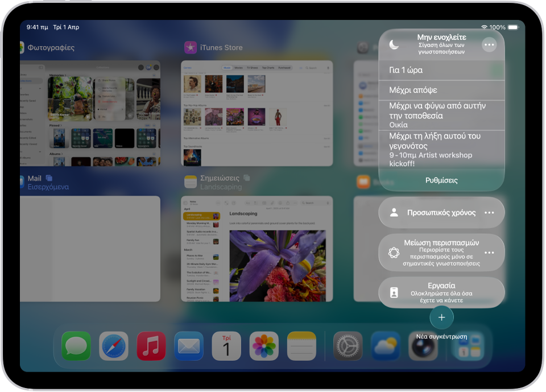This screenshot has width=546, height=392.
Task: Open Photos app icon in dock
Action: [x=264, y=346]
